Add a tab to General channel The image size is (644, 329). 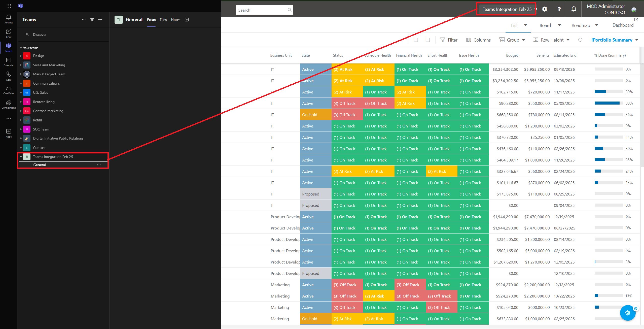coord(187,20)
